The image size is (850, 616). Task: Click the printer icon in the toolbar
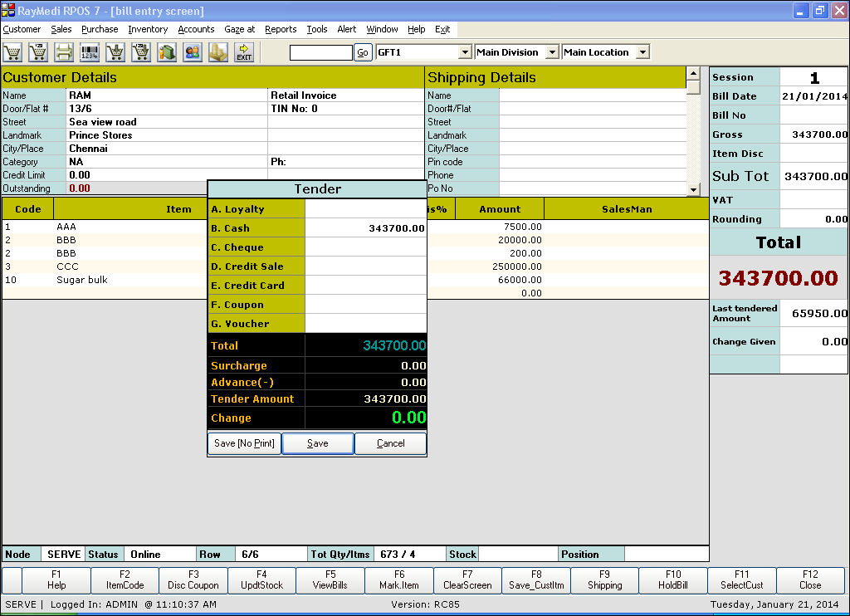[64, 52]
